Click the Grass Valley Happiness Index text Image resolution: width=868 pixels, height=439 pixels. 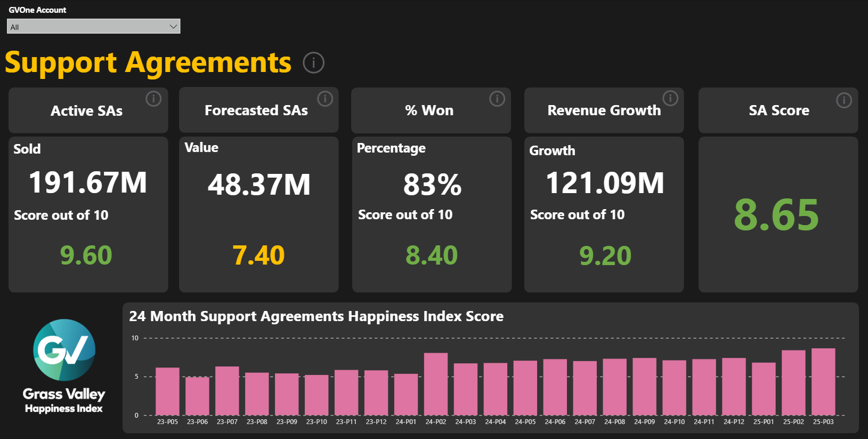[x=64, y=401]
